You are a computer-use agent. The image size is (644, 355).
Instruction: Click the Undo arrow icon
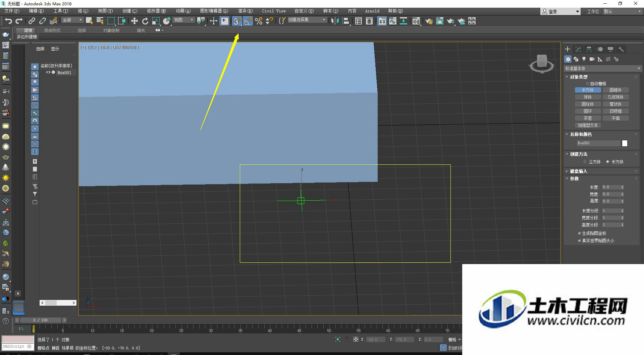tap(8, 21)
